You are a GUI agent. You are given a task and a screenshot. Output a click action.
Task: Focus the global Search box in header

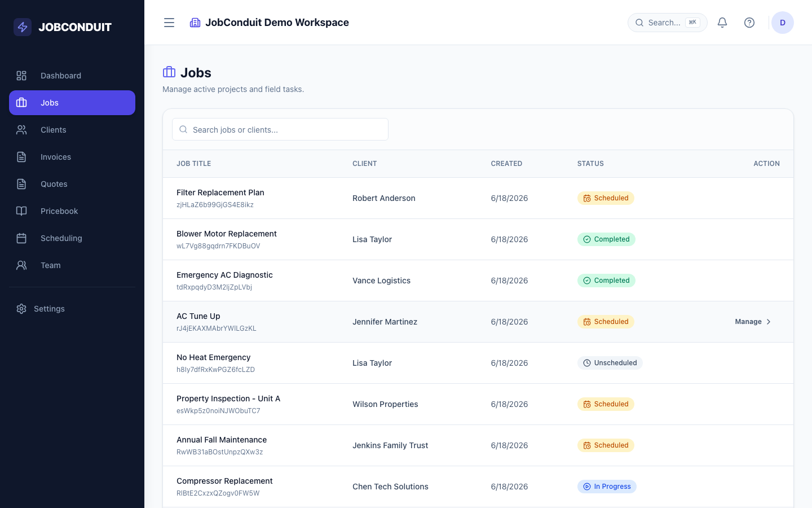tap(668, 23)
